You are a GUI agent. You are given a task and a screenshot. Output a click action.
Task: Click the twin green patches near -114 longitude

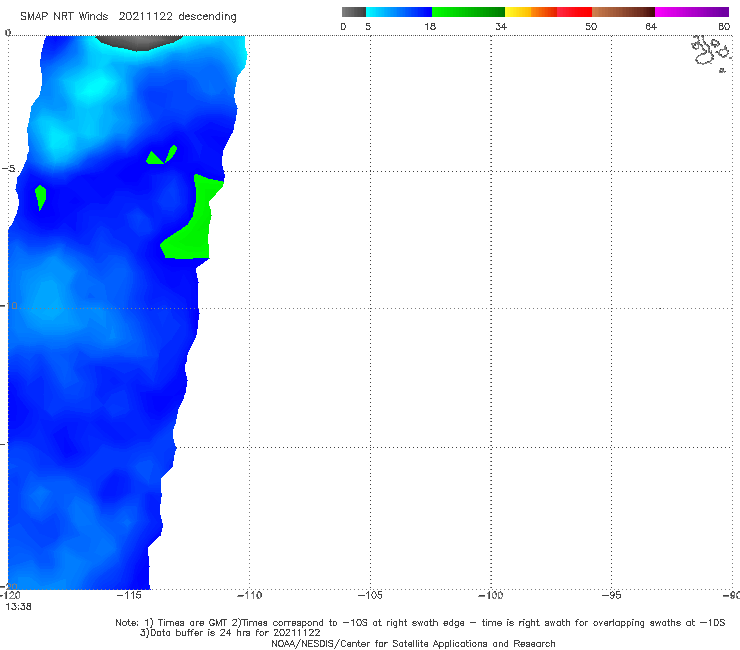(161, 155)
